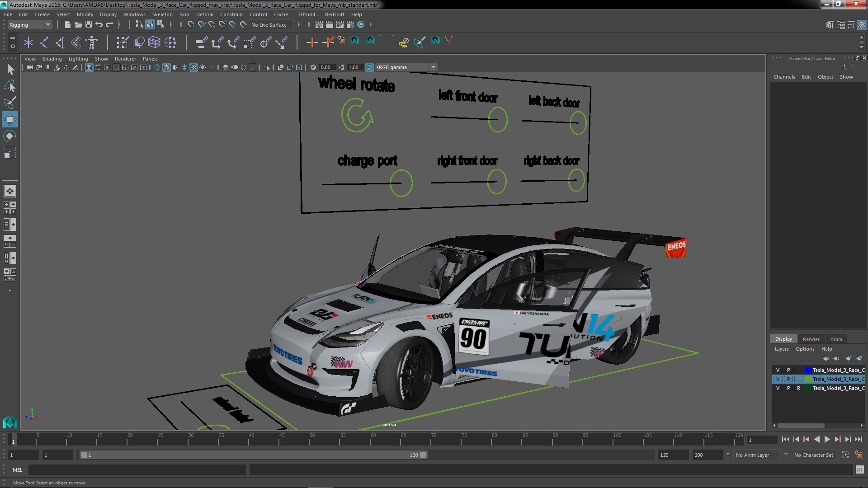Click the Create Cluster shelf icon
Viewport: 868px width, 488px height.
point(170,42)
